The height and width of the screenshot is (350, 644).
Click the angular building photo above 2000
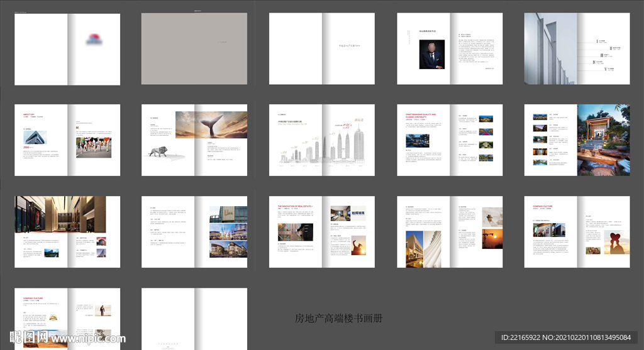click(x=35, y=137)
